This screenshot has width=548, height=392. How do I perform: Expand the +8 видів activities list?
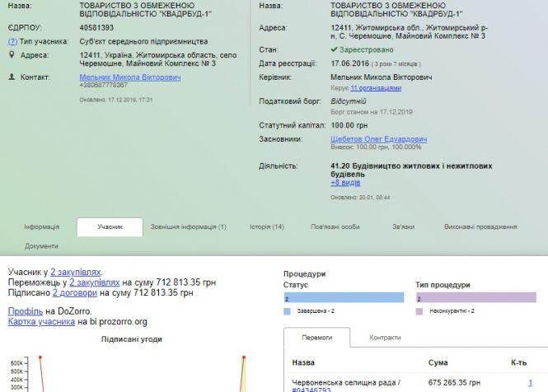tap(345, 182)
